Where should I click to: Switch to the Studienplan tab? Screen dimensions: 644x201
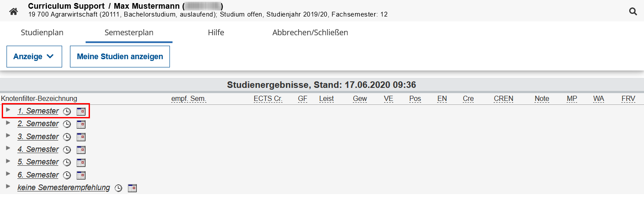tap(42, 33)
